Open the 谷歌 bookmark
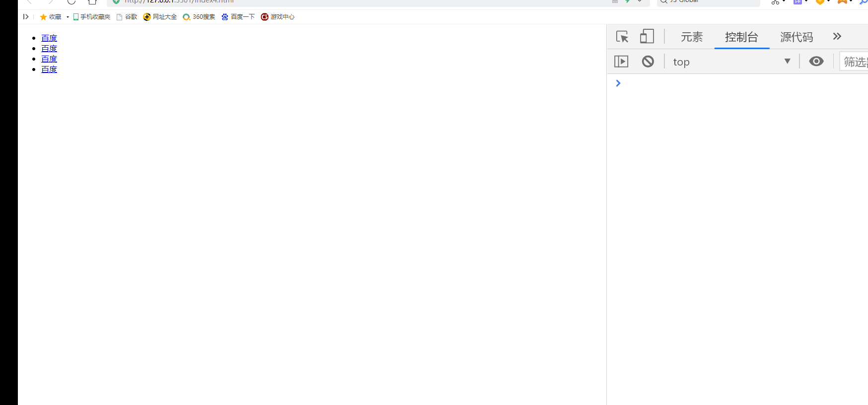868x405 pixels. 127,17
